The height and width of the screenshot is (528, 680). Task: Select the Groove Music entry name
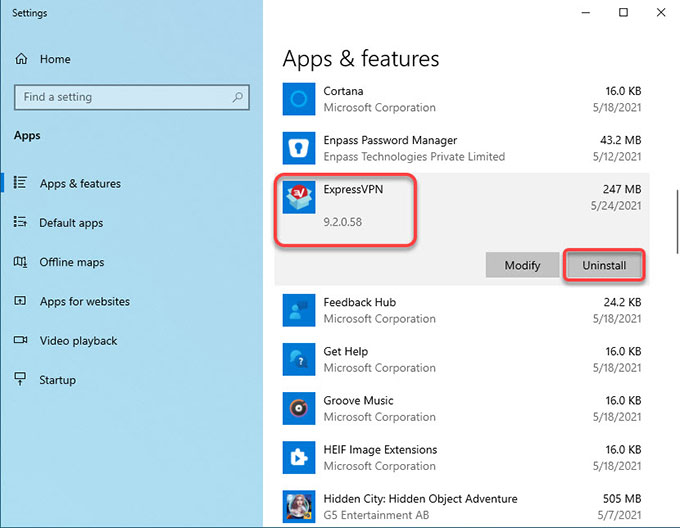click(x=358, y=401)
